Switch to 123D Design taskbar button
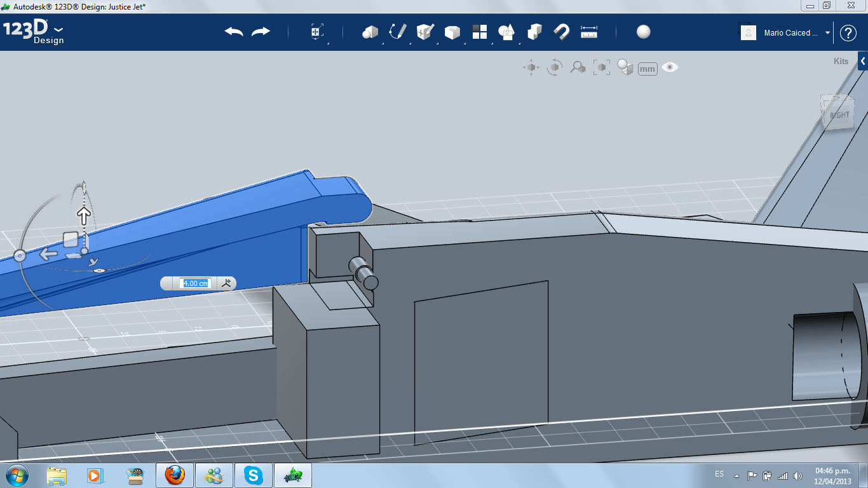Screen dimensions: 868x488 click(x=293, y=475)
